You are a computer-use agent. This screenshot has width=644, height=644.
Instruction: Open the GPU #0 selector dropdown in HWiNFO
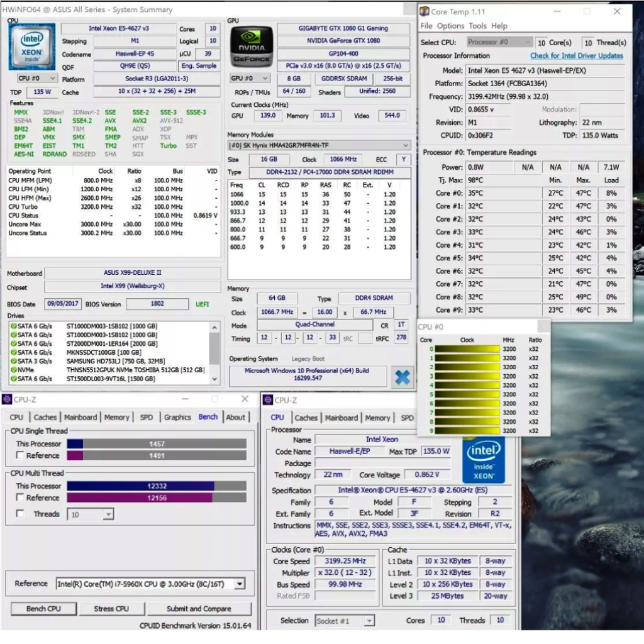coord(250,78)
